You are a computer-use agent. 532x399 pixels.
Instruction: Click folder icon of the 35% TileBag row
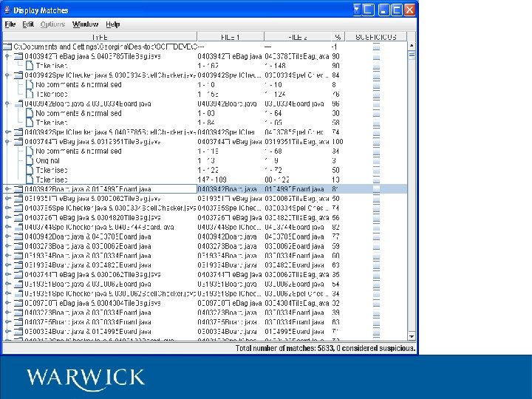coord(18,274)
